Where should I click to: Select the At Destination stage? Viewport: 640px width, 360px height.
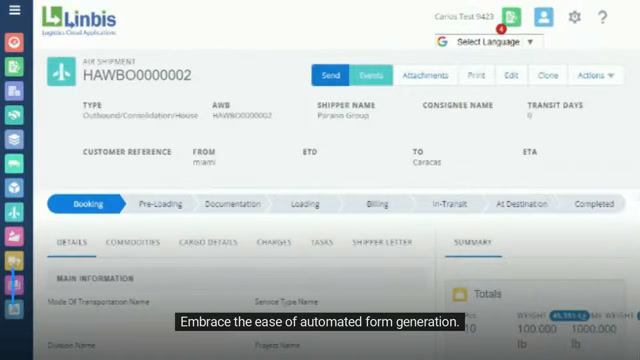[522, 204]
